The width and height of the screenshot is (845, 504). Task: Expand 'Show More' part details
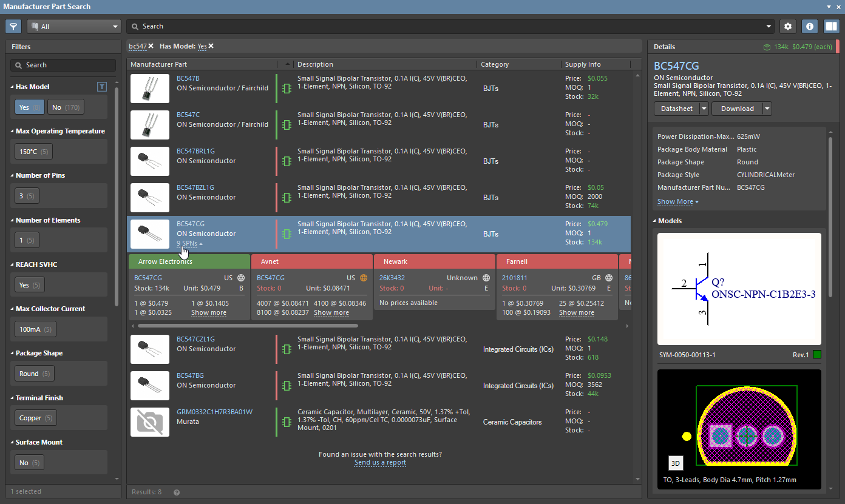click(677, 201)
